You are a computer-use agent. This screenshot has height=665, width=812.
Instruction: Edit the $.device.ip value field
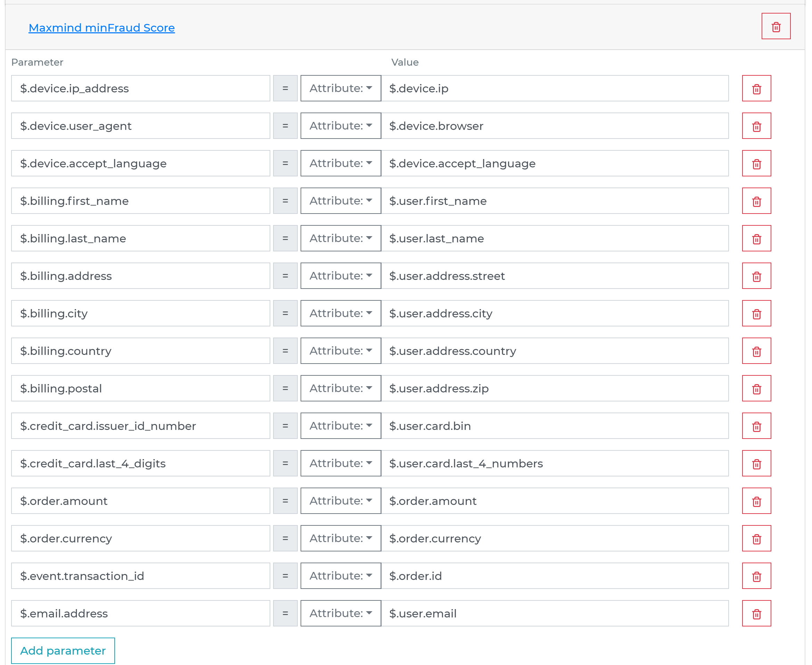555,89
